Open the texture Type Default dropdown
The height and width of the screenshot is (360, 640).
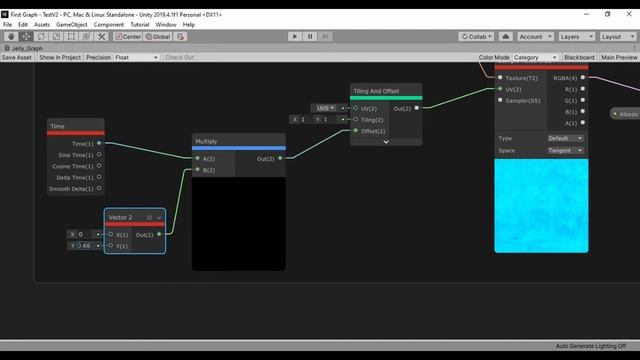[565, 138]
